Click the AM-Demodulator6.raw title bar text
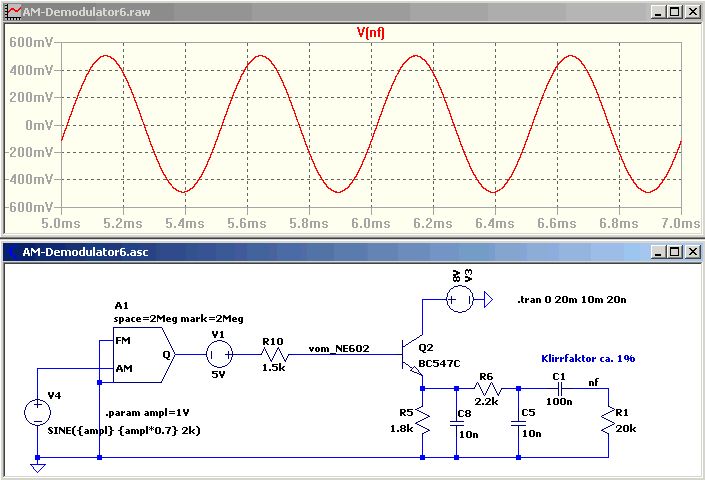The image size is (705, 480). point(86,12)
